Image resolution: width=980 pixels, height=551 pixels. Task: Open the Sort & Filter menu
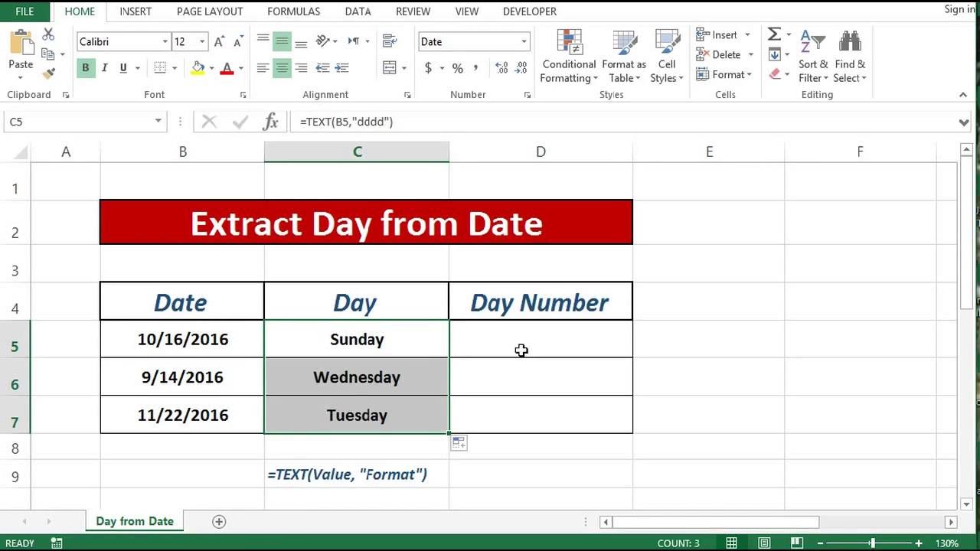click(x=813, y=57)
